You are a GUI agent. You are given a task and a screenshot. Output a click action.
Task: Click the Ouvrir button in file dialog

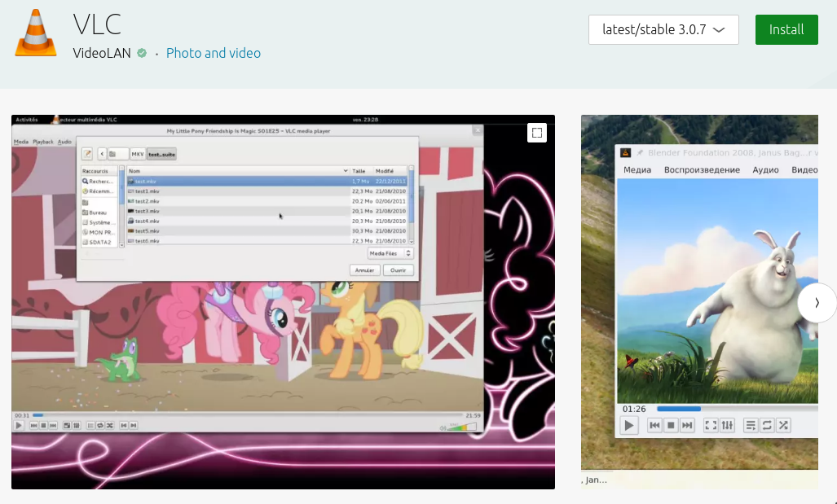pyautogui.click(x=399, y=270)
